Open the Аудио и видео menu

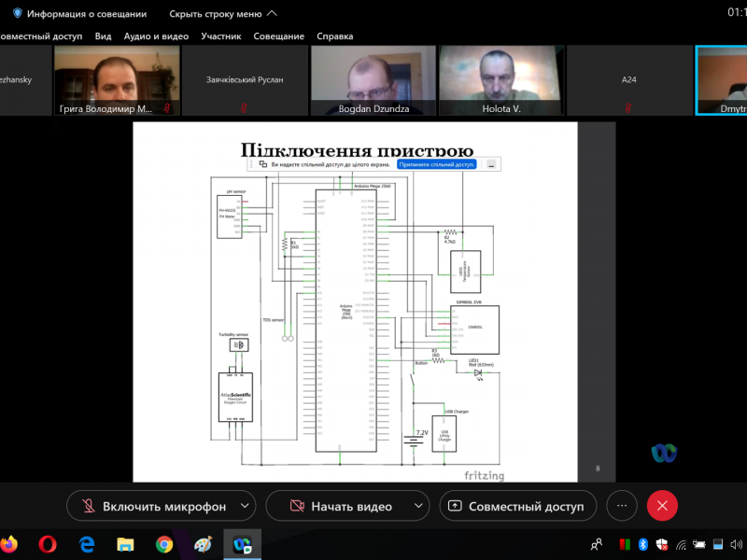(x=154, y=36)
